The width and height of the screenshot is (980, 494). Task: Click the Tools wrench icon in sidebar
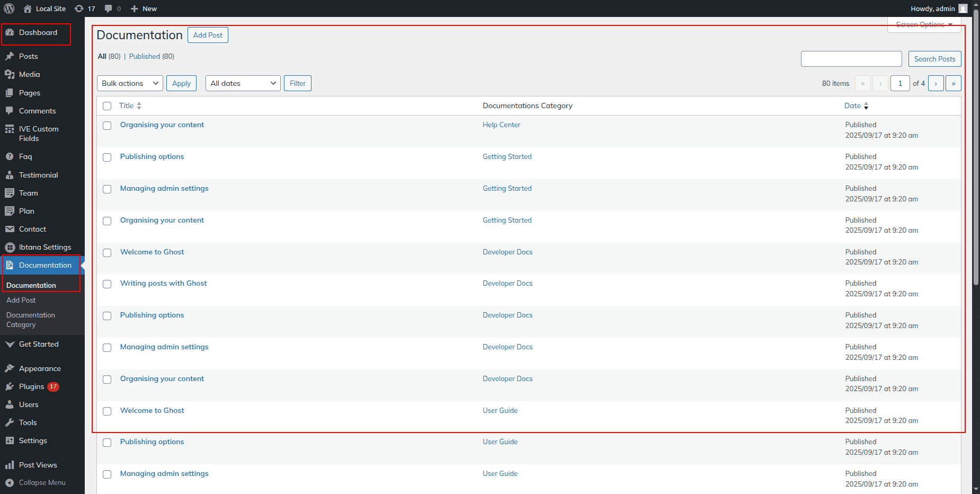tap(10, 423)
